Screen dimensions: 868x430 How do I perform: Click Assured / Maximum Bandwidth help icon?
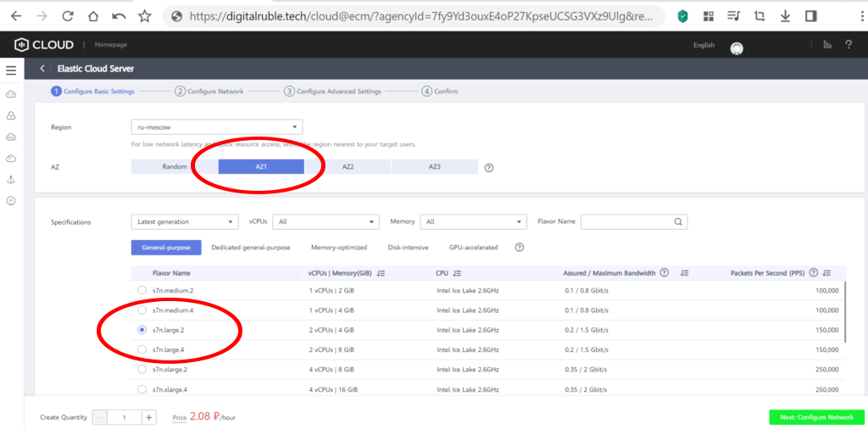[x=665, y=272]
